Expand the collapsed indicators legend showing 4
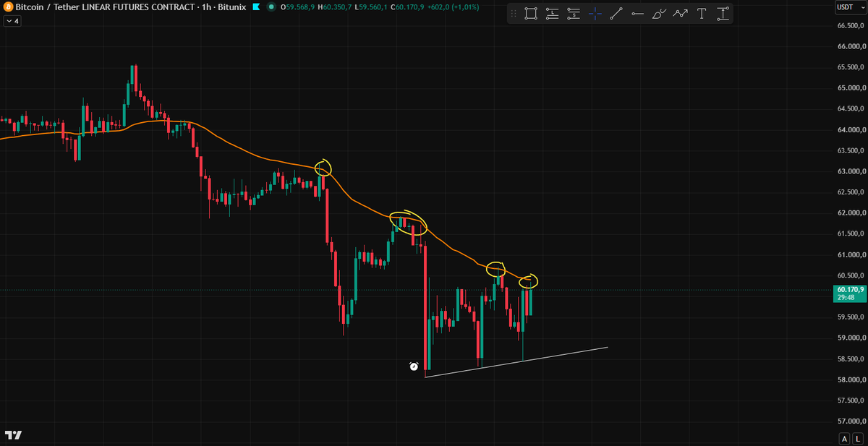 (x=12, y=21)
